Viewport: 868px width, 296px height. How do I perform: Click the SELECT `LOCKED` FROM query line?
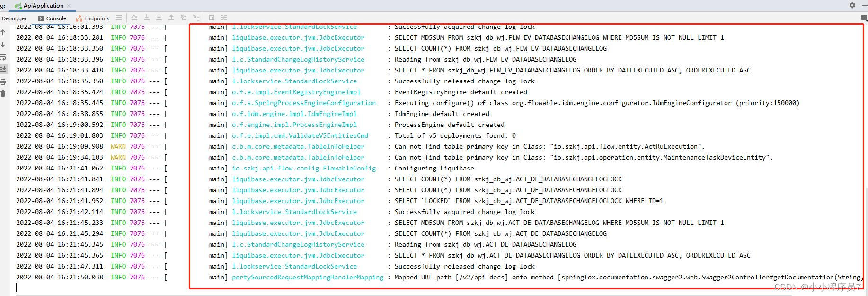[529, 201]
